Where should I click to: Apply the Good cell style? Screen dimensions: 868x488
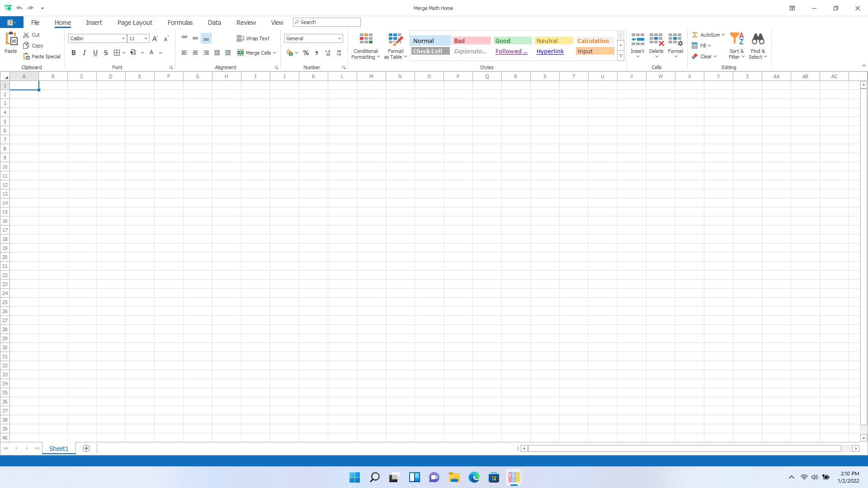(x=513, y=41)
